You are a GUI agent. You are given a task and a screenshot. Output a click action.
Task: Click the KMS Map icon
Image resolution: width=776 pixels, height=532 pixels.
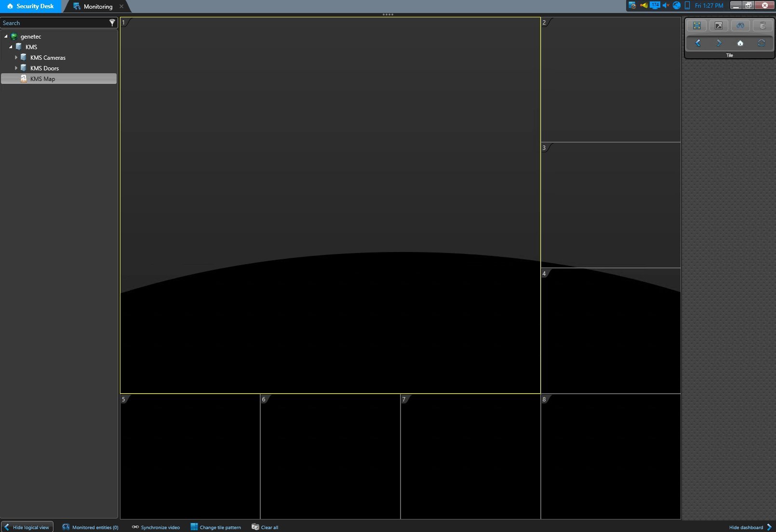click(x=23, y=79)
